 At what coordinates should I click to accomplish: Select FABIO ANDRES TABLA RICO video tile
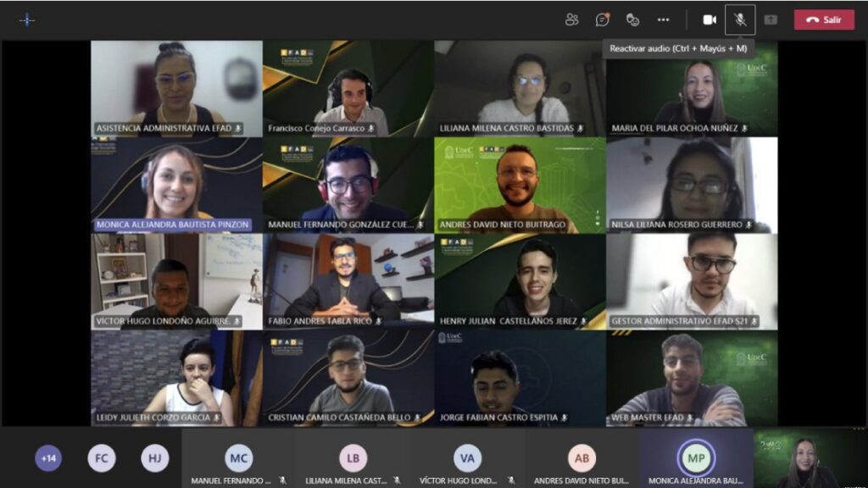[x=348, y=281]
